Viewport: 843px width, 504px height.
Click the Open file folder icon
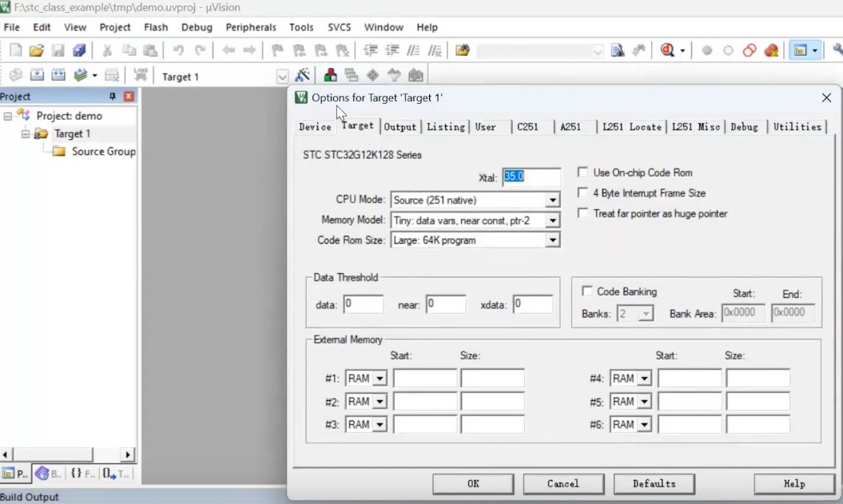36,50
